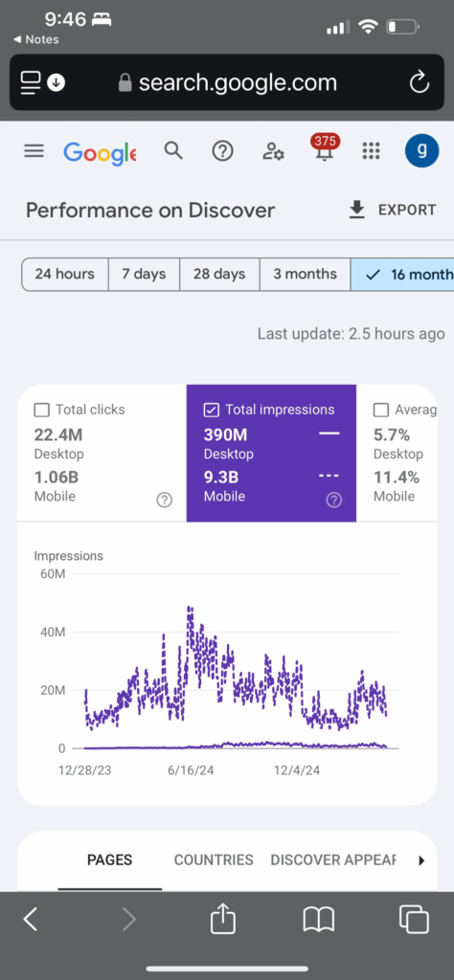Click the 6/16/24 axis date
Screen dimensions: 454x980
(191, 770)
